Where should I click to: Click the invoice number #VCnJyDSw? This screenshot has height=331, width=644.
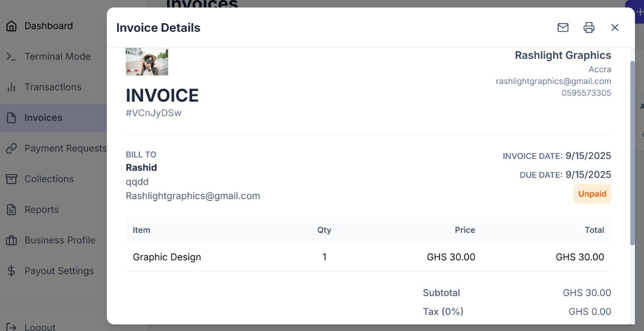tap(153, 113)
